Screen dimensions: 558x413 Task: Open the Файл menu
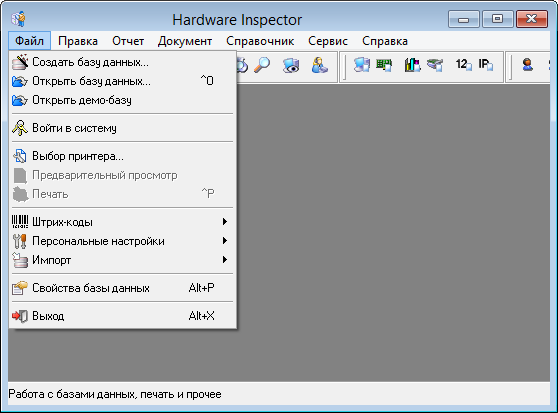pos(30,41)
